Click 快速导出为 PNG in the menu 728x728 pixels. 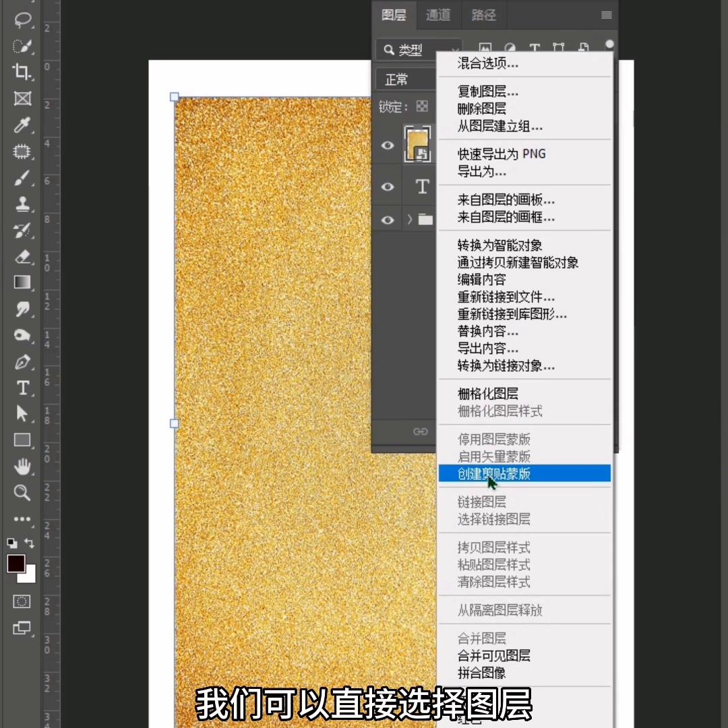tap(502, 154)
